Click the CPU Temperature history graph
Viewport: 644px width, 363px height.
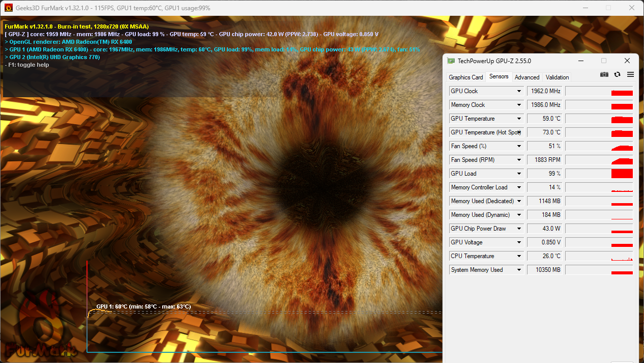coord(599,256)
